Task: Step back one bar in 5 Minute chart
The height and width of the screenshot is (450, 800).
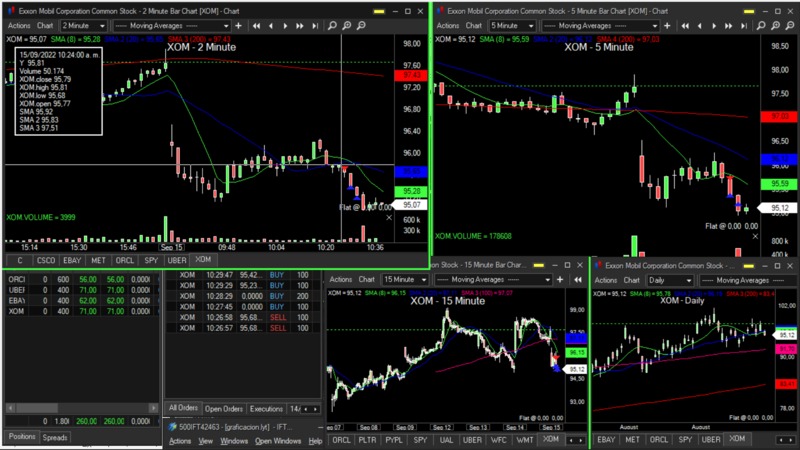Action: [698, 24]
